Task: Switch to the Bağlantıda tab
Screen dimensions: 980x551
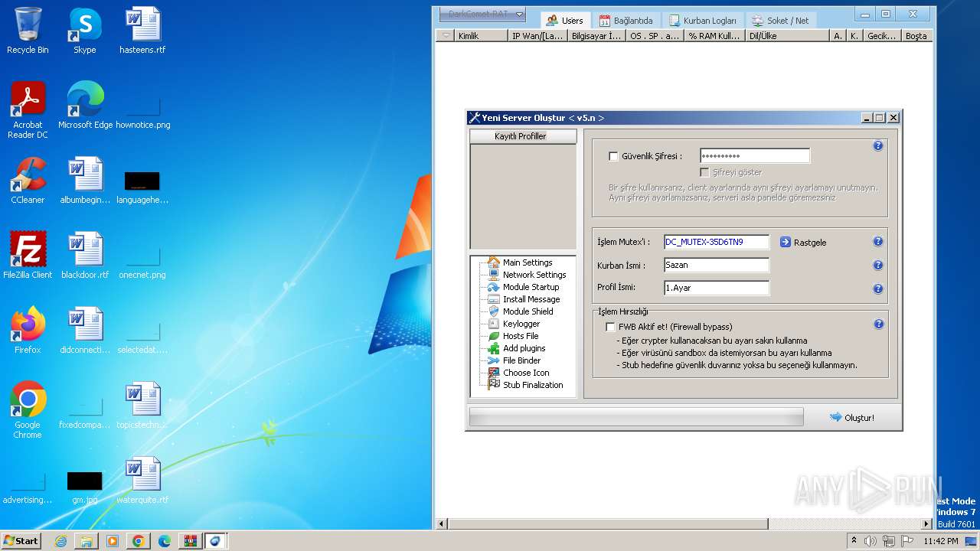Action: click(626, 21)
